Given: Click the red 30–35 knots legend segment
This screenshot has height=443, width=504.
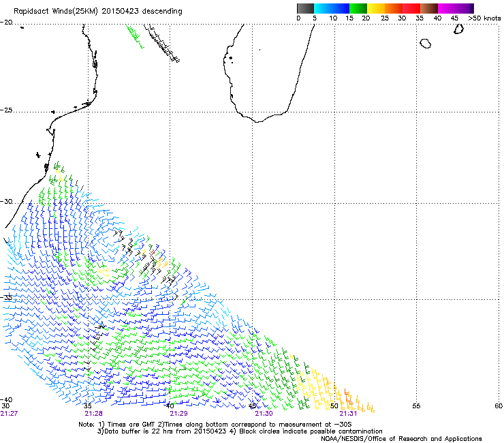Looking at the screenshot, I should tap(411, 8).
